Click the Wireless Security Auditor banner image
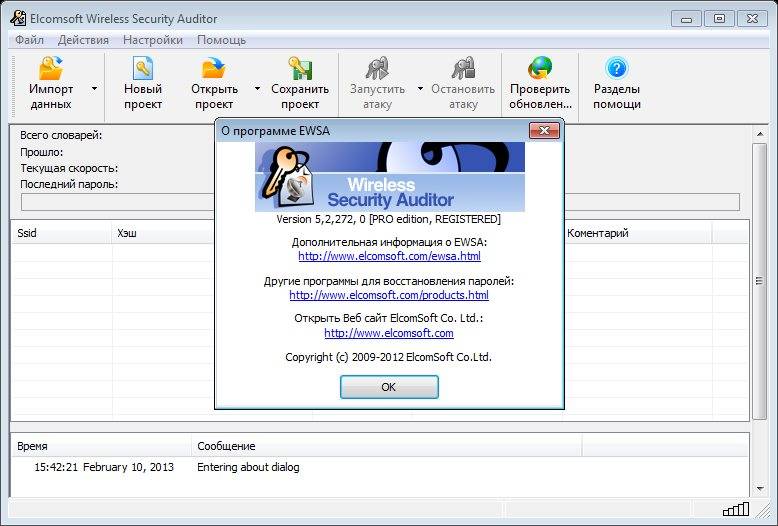Image resolution: width=778 pixels, height=526 pixels. pyautogui.click(x=389, y=177)
